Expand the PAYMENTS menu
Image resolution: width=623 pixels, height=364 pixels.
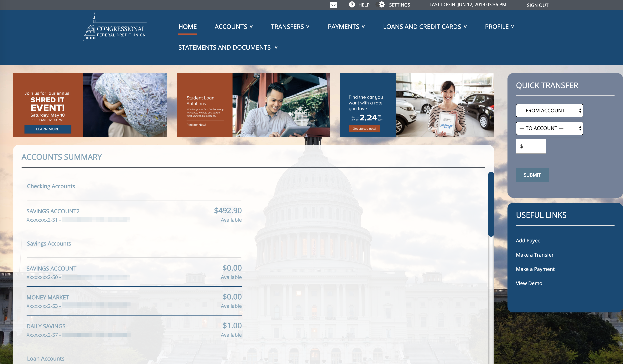[x=346, y=27]
